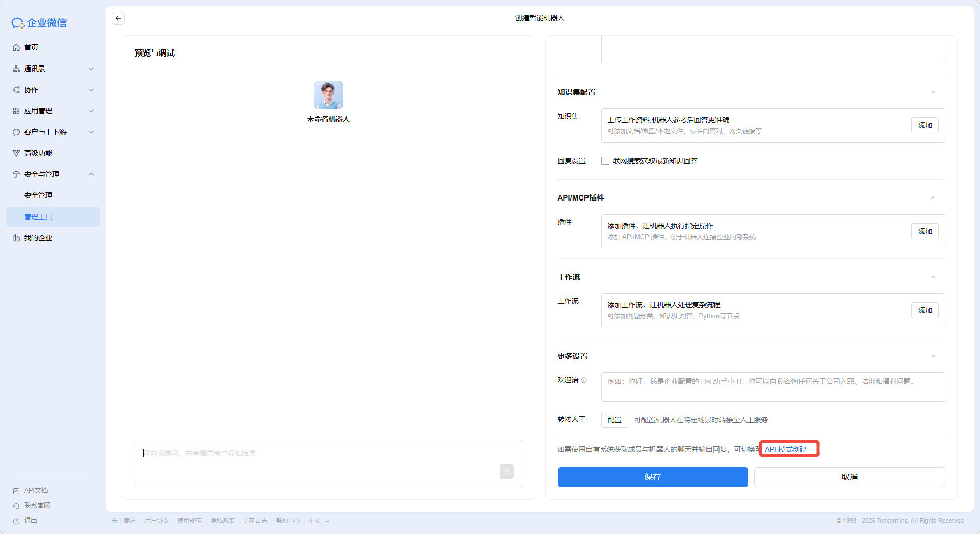This screenshot has height=534, width=980.
Task: Click the info icon next to 欢迎语
Action: (x=584, y=380)
